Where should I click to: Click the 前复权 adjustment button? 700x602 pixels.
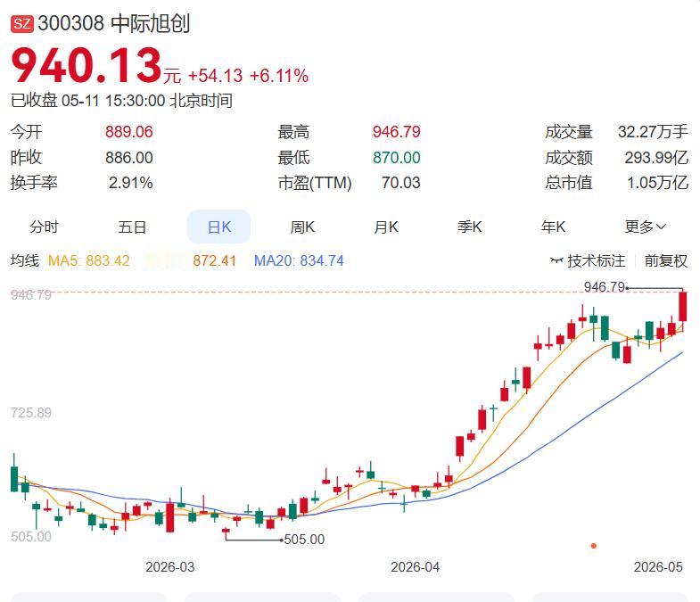665,260
